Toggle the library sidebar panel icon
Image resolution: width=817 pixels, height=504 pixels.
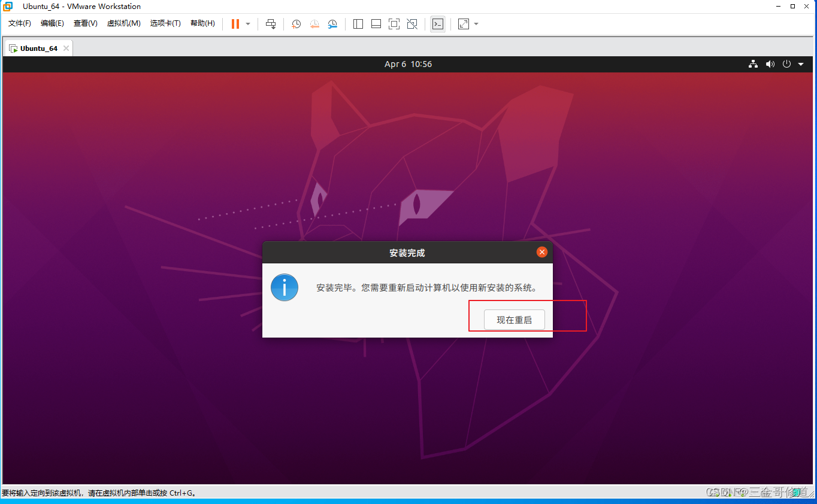pos(358,24)
